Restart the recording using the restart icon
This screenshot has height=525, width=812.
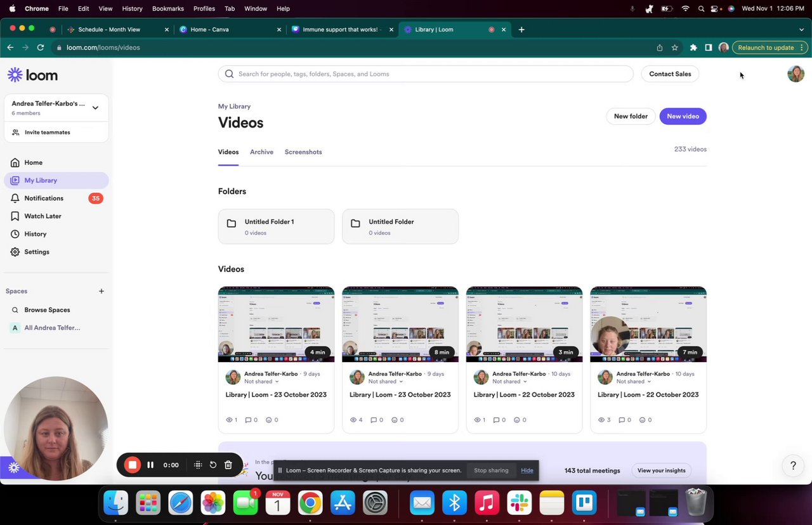(213, 465)
